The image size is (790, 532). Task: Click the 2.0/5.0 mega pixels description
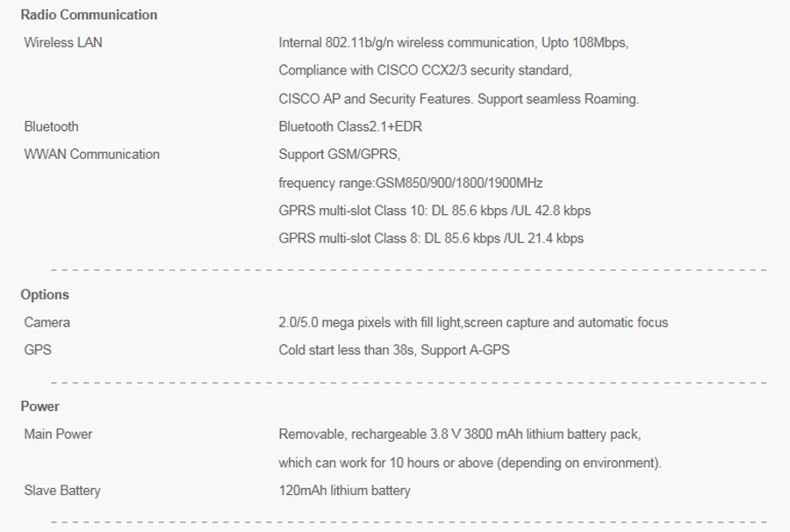tap(473, 322)
